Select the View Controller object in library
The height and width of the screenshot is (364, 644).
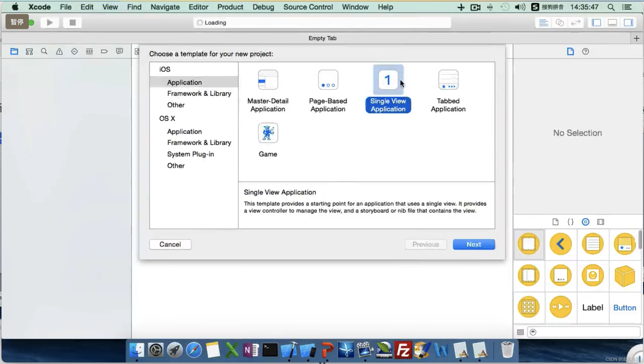click(x=529, y=244)
